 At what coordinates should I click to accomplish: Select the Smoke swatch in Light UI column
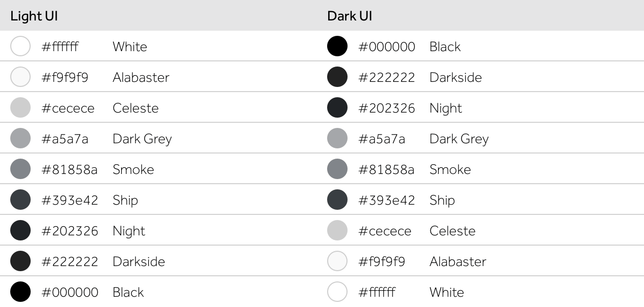[x=20, y=169]
